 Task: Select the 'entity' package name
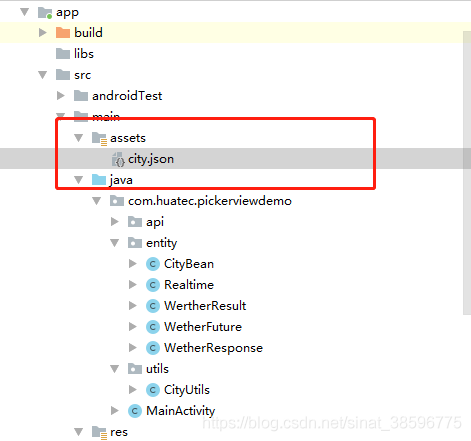coord(161,243)
